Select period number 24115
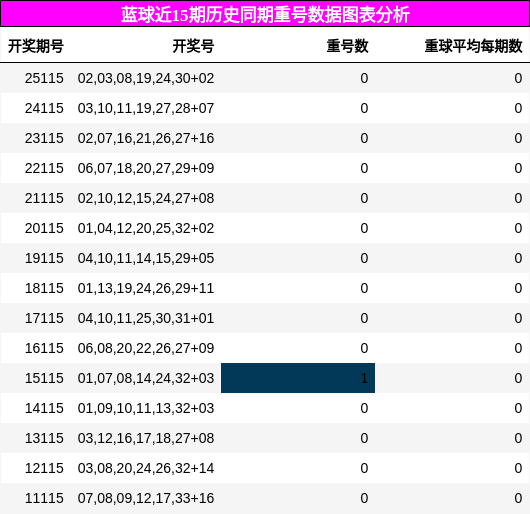Screen dimensions: 530x514 click(44, 108)
